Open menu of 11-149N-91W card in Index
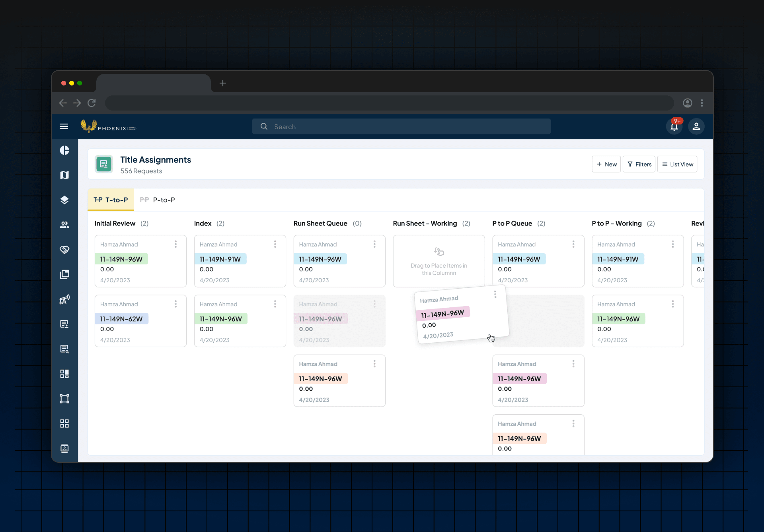Image resolution: width=764 pixels, height=532 pixels. point(275,244)
